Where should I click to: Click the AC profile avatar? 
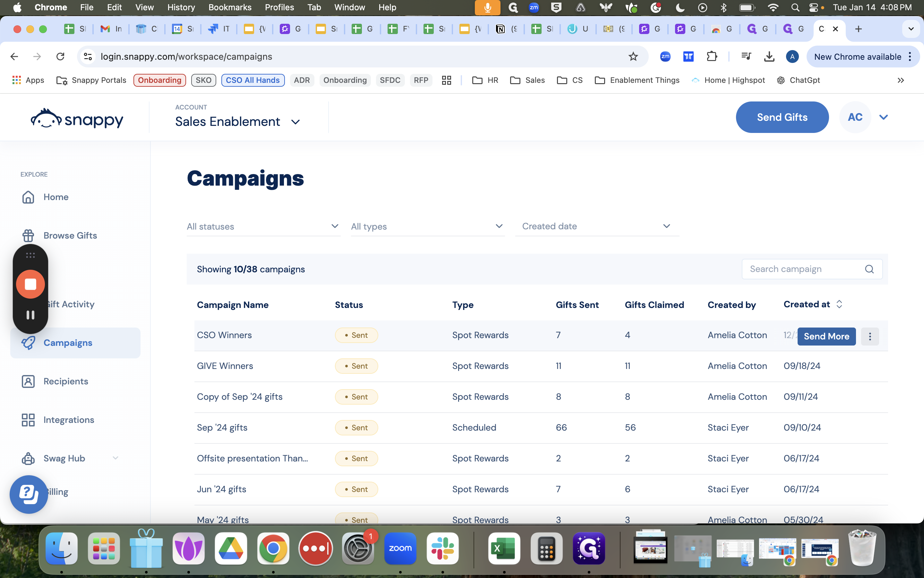(x=855, y=117)
